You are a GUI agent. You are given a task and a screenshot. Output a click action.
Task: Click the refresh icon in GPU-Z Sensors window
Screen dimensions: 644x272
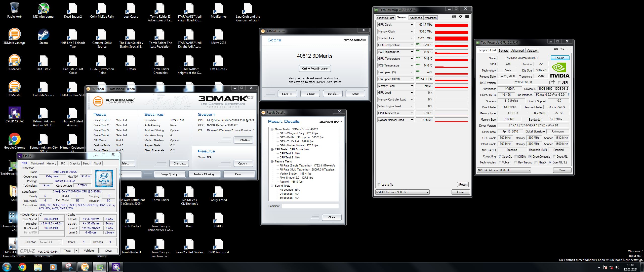[x=460, y=17]
